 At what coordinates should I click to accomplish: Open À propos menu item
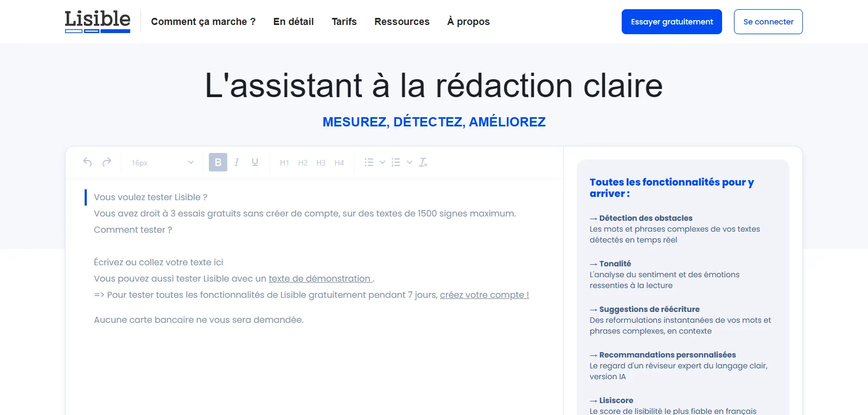tap(468, 22)
